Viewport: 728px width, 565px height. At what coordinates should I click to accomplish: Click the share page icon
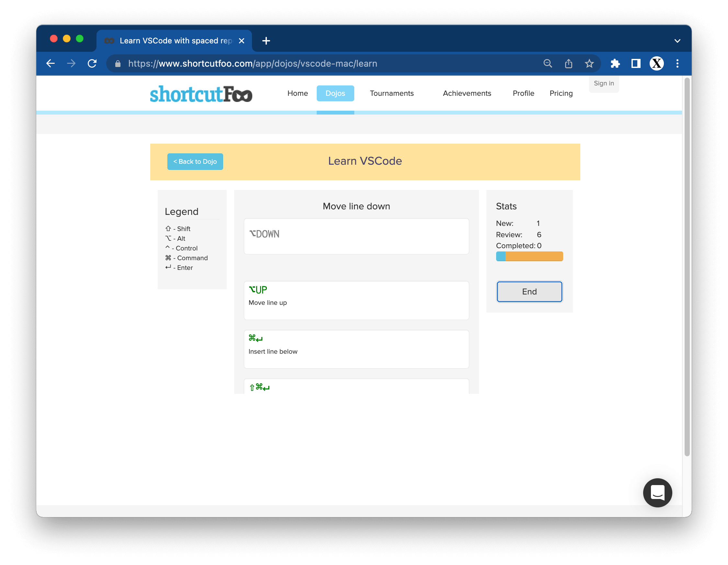(569, 63)
